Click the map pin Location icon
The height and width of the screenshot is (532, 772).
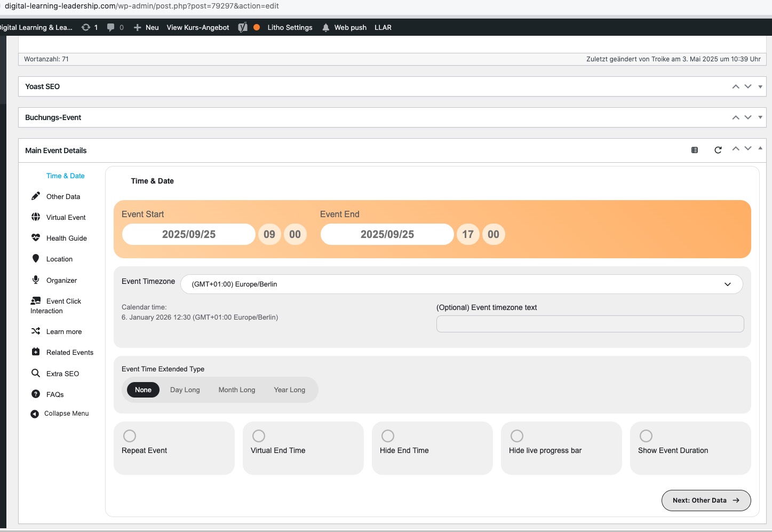tap(36, 259)
